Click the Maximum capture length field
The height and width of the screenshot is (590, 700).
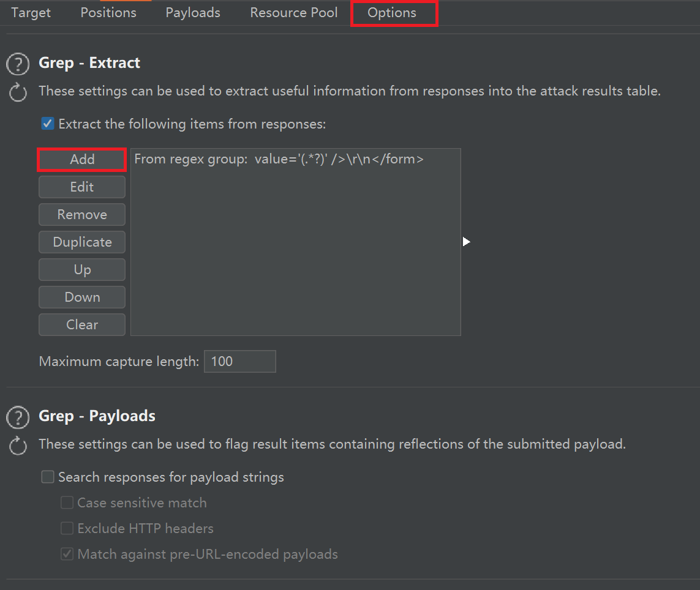pos(239,362)
